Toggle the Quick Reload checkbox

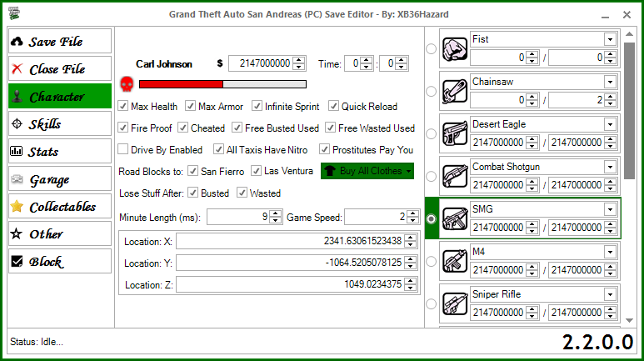click(333, 106)
